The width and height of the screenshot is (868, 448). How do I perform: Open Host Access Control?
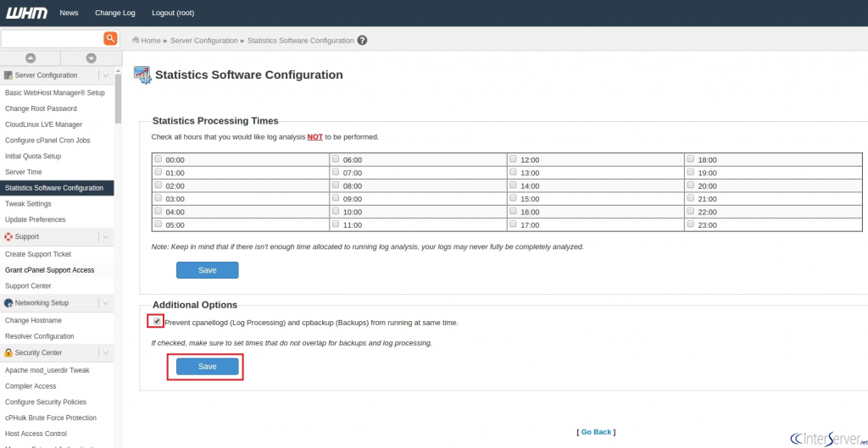[36, 434]
